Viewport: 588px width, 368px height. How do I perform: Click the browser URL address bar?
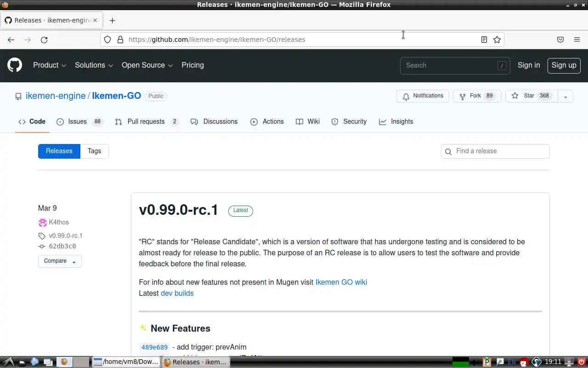[x=302, y=40]
